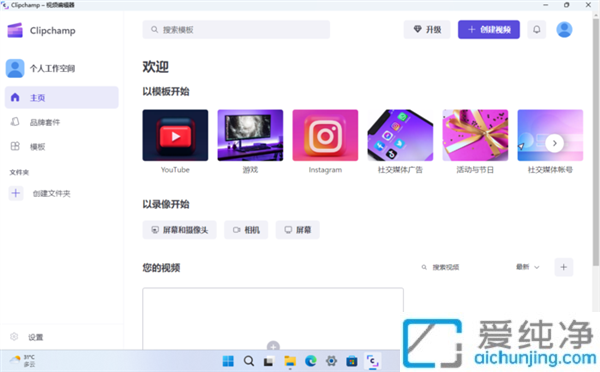Image resolution: width=600 pixels, height=372 pixels.
Task: Open the weather widget on taskbar
Action: click(23, 361)
